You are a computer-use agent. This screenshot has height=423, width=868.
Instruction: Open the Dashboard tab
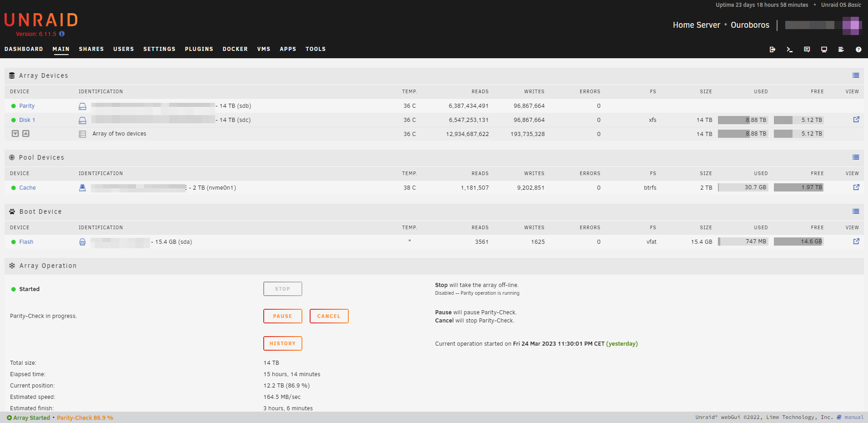[x=24, y=49]
